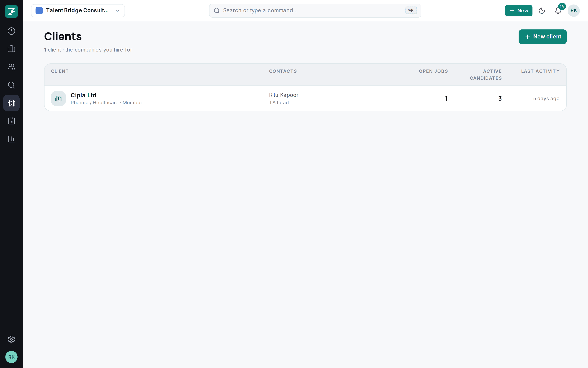This screenshot has height=368, width=588.
Task: Click the Ritu Kapoor contact name
Action: tap(284, 95)
